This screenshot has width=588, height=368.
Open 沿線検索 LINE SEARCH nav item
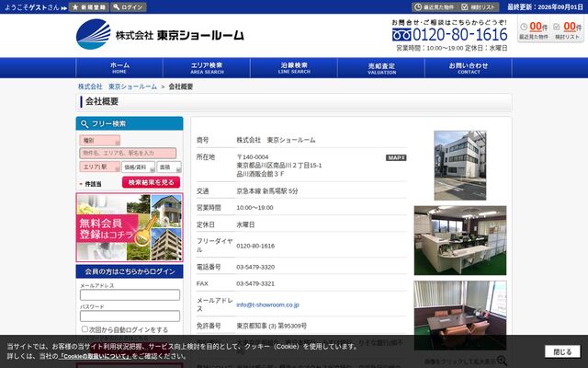(x=294, y=68)
